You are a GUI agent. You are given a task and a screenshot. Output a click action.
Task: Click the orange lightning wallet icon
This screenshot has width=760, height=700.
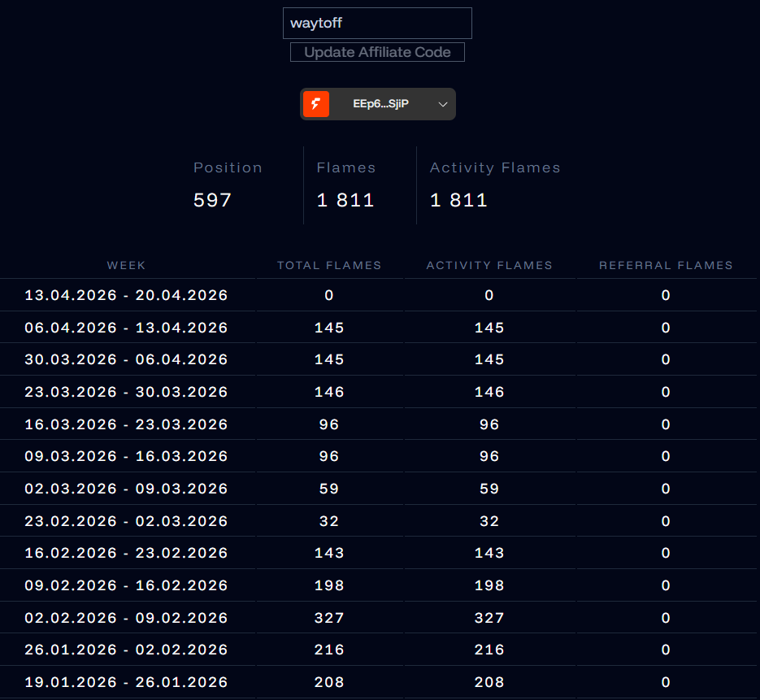click(316, 104)
